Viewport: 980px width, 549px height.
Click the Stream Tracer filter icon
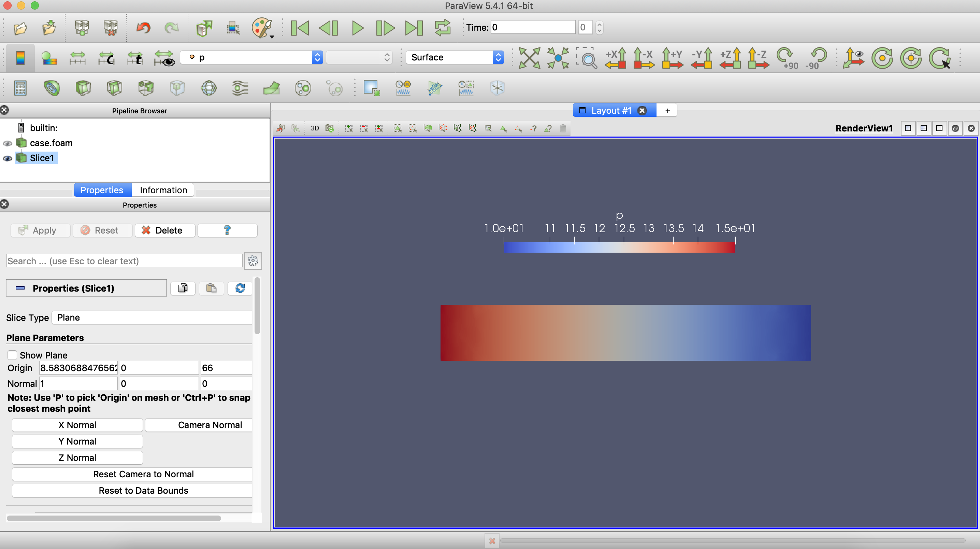pos(240,88)
